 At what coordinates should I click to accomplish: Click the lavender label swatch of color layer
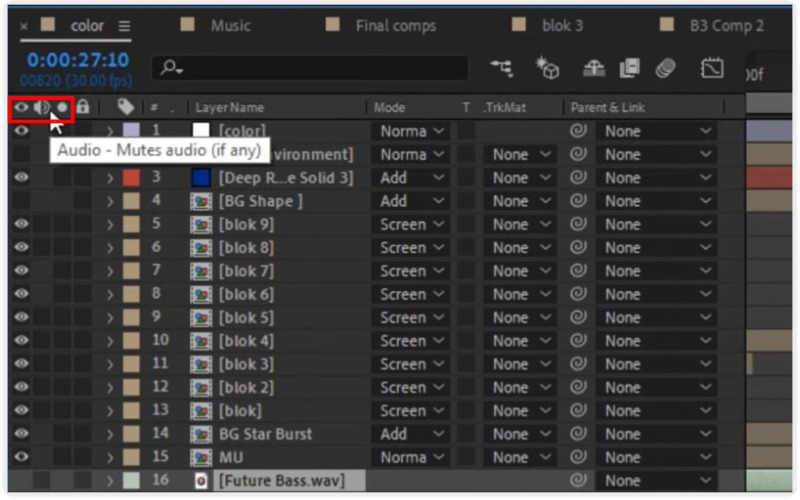[x=131, y=131]
